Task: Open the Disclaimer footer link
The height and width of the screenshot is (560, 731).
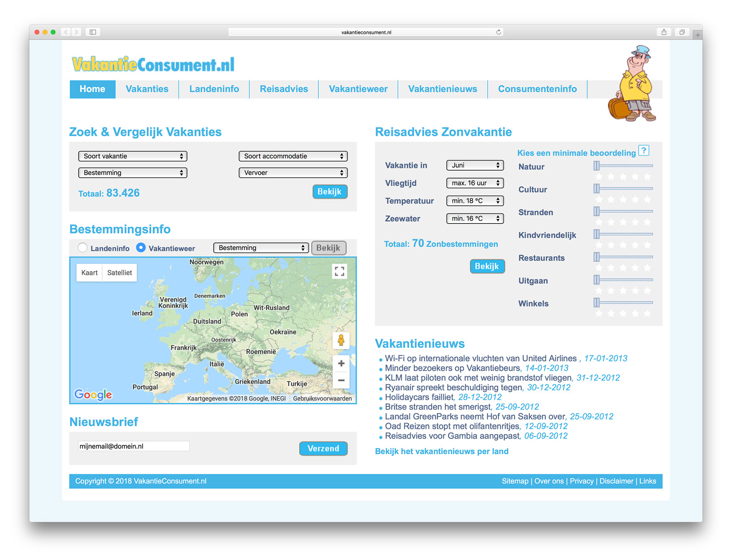Action: click(x=616, y=481)
